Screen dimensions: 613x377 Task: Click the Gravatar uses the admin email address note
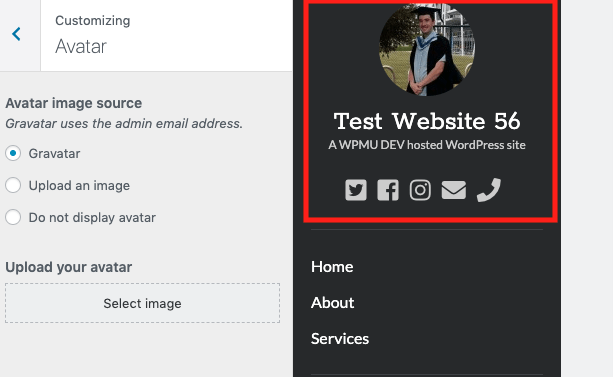click(x=124, y=124)
